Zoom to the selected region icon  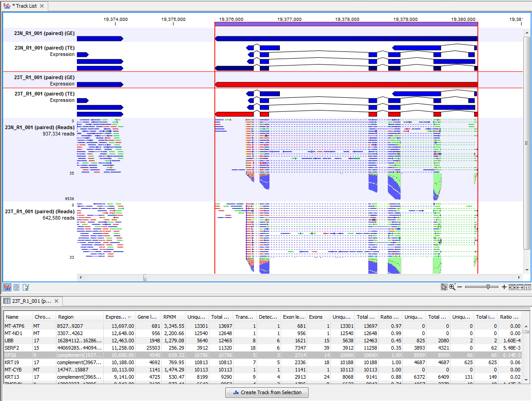point(512,287)
